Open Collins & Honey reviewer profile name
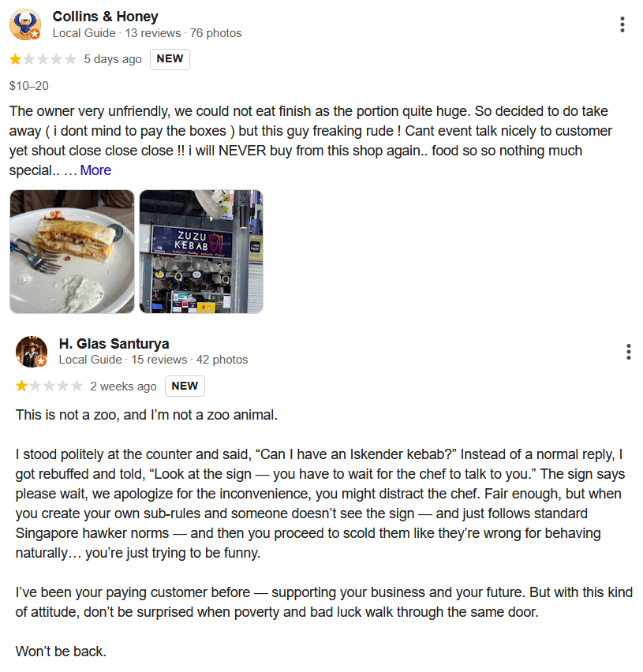This screenshot has width=643, height=672. click(x=105, y=17)
